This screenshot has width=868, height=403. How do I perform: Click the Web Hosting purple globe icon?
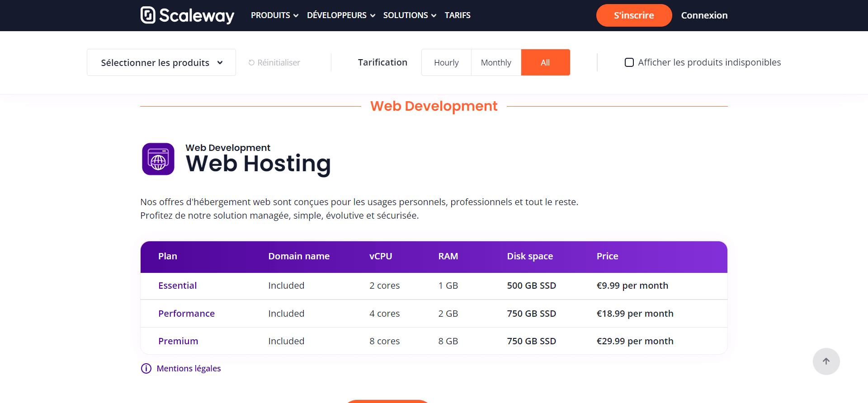158,159
